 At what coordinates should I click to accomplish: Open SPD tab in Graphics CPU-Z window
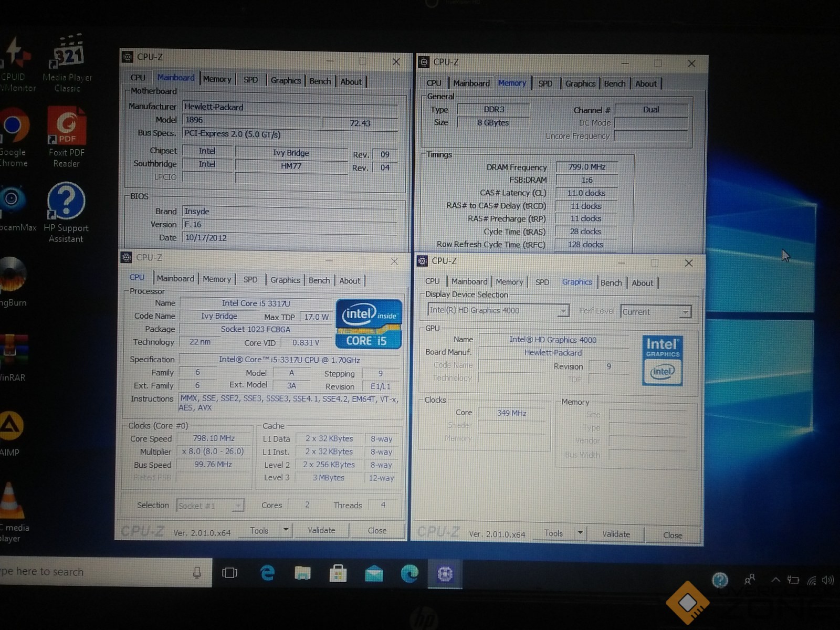pos(542,282)
